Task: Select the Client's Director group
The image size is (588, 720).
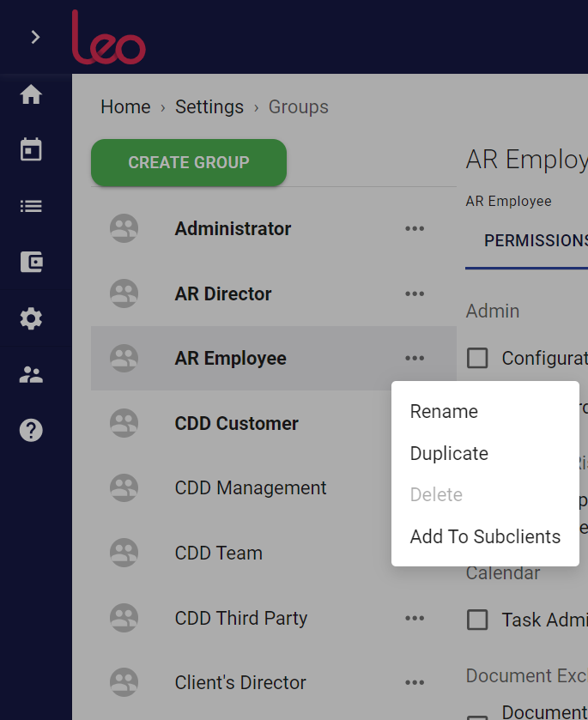Action: tap(274, 682)
